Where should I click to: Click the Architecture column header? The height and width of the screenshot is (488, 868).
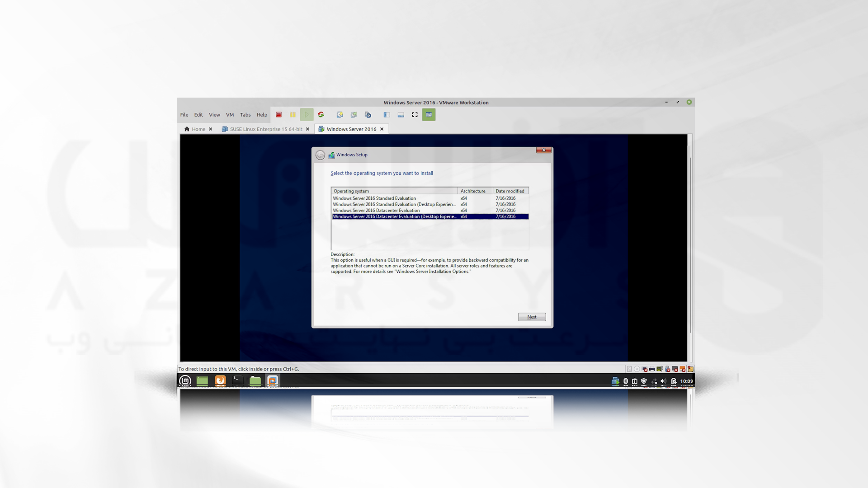pyautogui.click(x=475, y=191)
